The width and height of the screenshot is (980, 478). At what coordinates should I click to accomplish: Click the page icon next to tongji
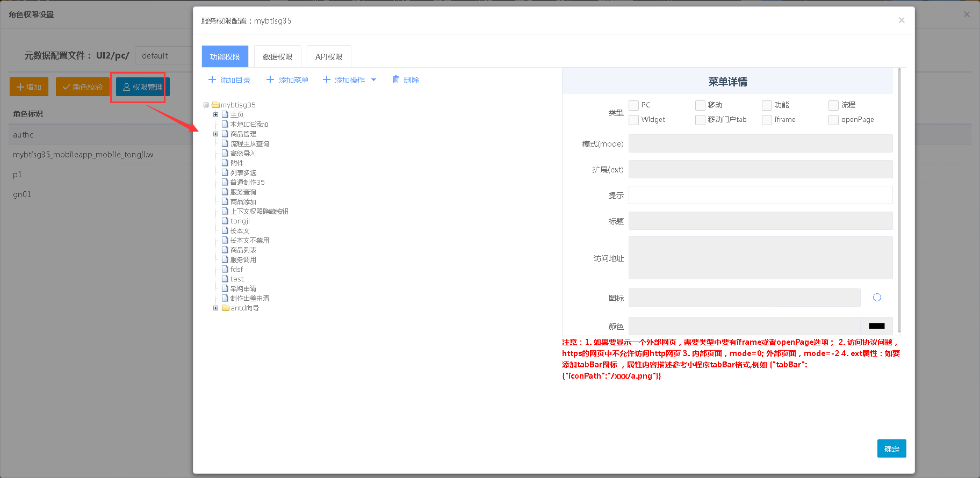[225, 221]
